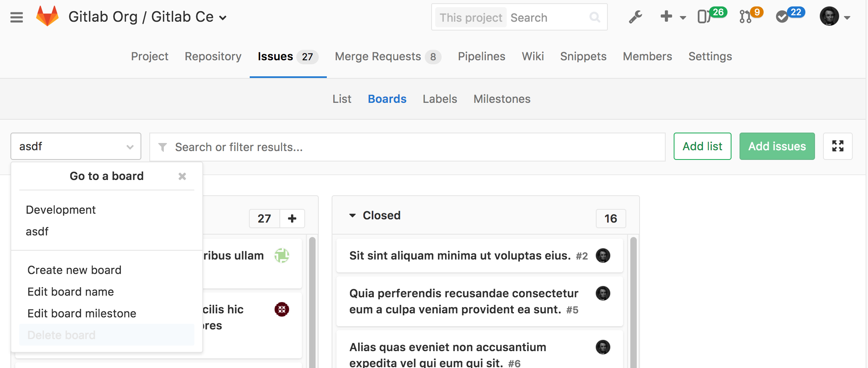Viewport: 868px width, 368px height.
Task: Click the 27 issue count badge
Action: tap(264, 219)
